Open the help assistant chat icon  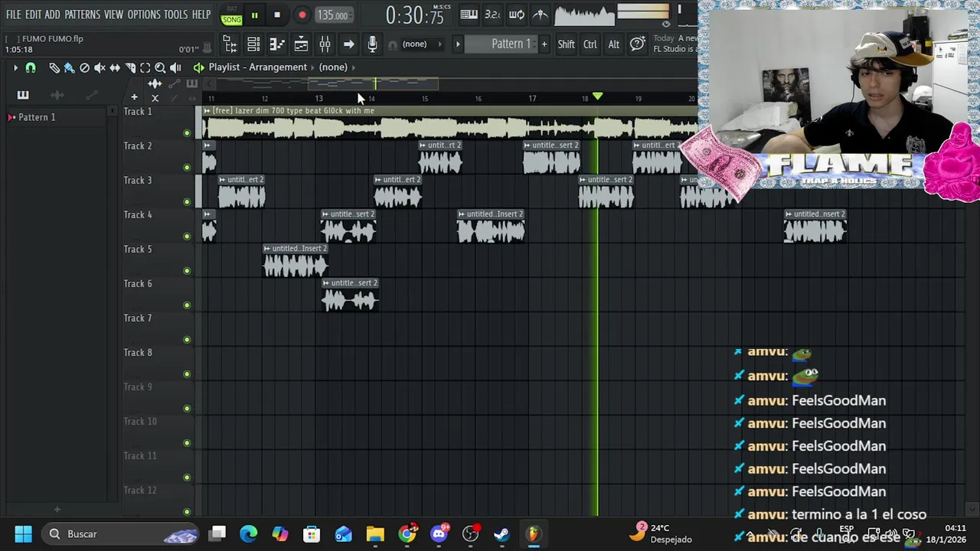click(x=637, y=44)
